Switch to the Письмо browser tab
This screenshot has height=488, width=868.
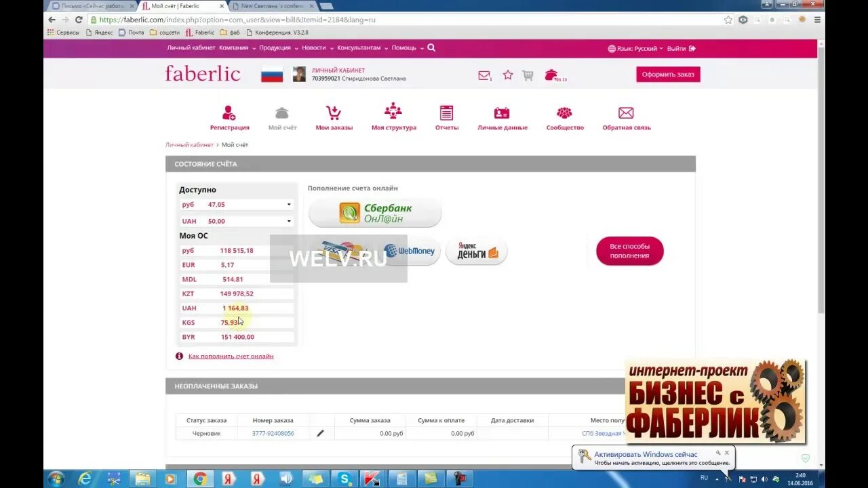(x=92, y=6)
